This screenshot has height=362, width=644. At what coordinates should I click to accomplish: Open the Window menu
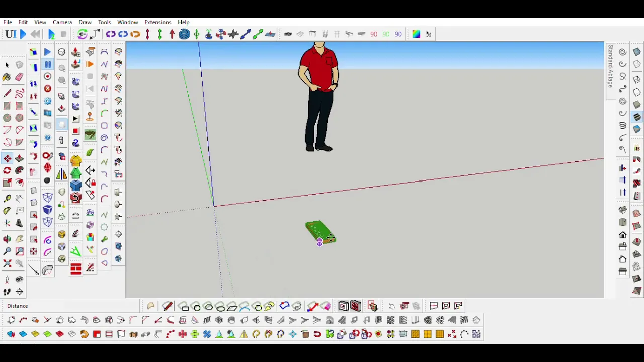(x=128, y=22)
